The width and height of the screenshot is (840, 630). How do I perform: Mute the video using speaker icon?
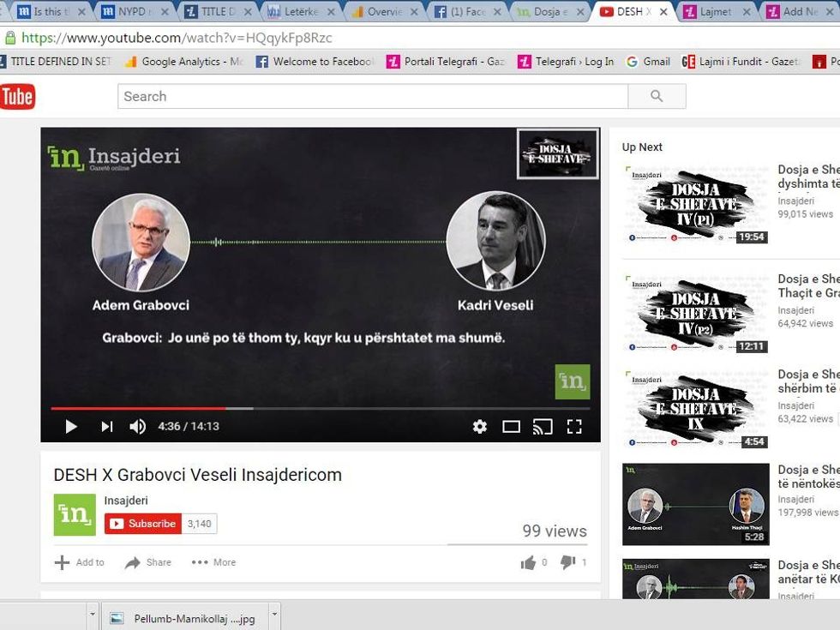click(137, 426)
